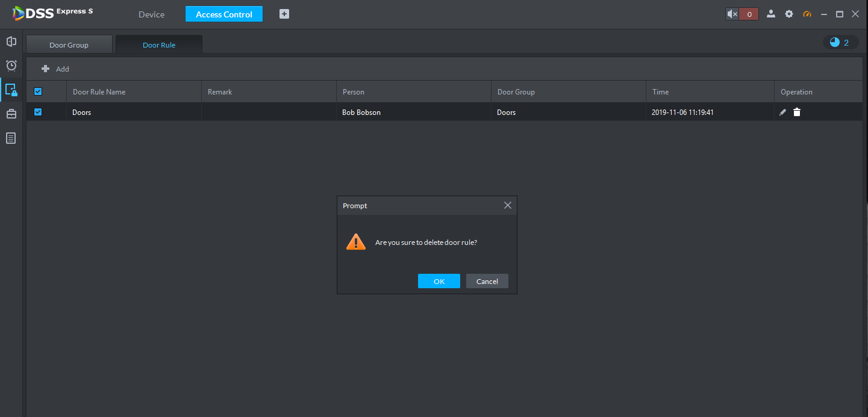Screen dimensions: 868x417
Task: Open the log records sidebar icon
Action: [x=11, y=138]
